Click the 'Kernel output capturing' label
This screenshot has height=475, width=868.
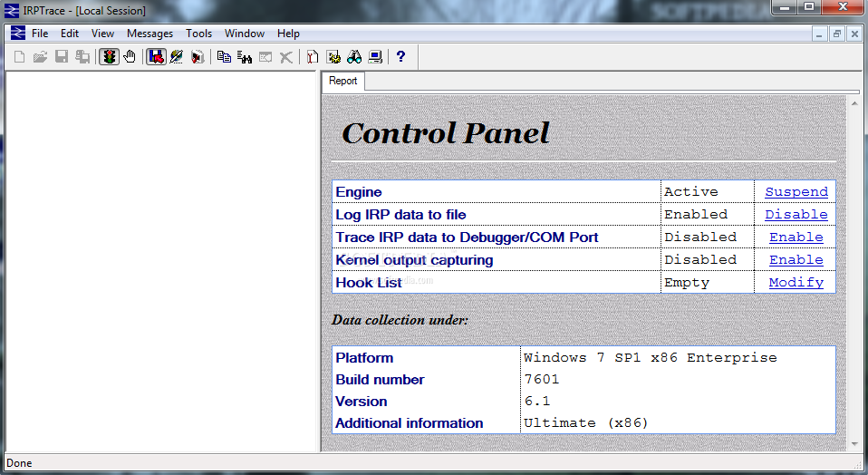click(414, 260)
